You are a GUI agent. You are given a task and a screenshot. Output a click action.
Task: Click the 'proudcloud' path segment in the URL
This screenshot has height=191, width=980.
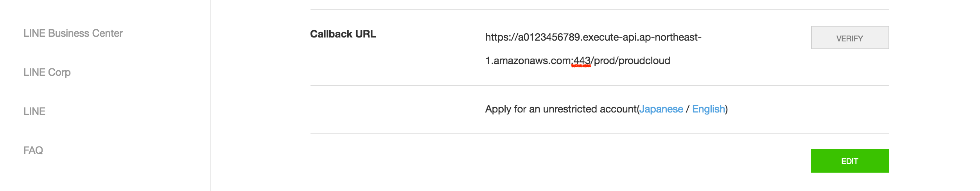pyautogui.click(x=644, y=61)
